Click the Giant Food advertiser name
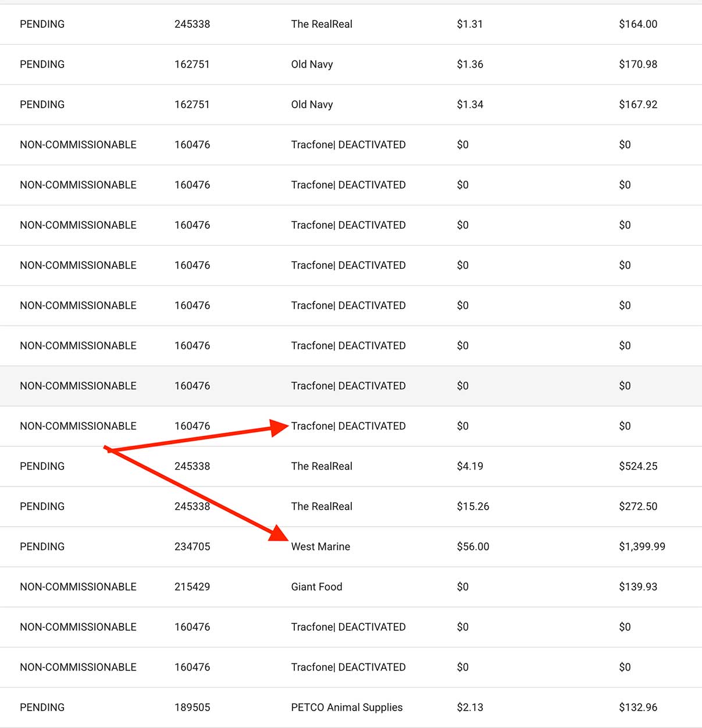The width and height of the screenshot is (702, 728). click(316, 587)
